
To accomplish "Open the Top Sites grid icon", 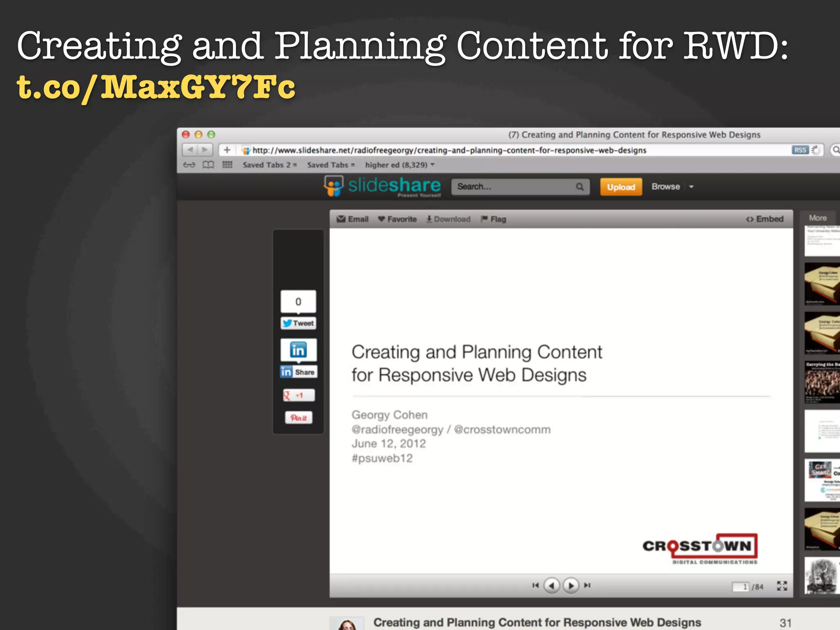I will tap(227, 165).
